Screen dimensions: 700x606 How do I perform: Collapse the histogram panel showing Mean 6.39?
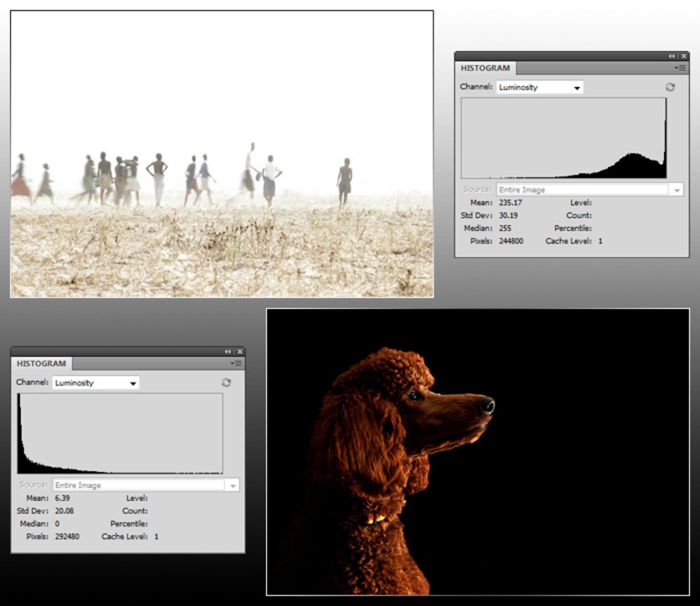(x=227, y=351)
